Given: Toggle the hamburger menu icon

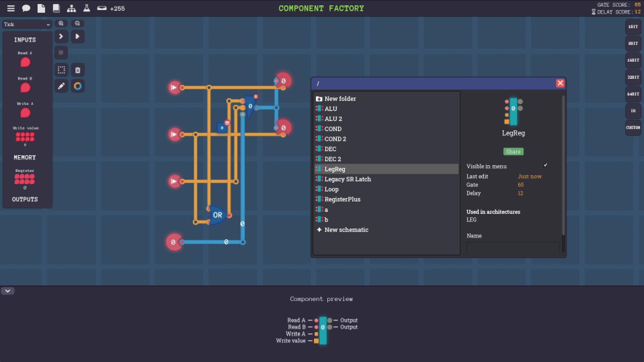Looking at the screenshot, I should (x=10, y=8).
